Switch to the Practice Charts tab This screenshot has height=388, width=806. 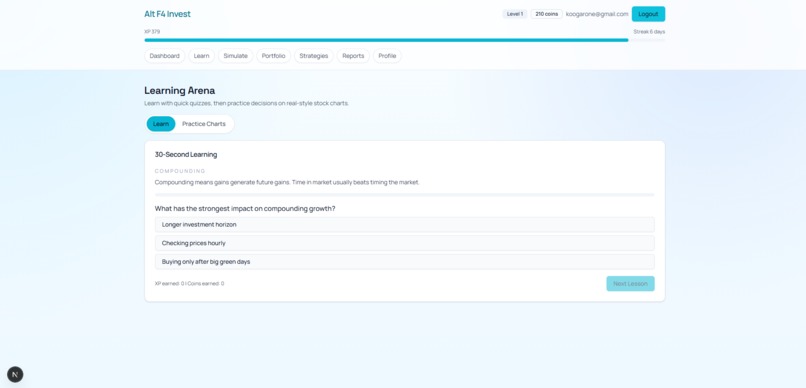pyautogui.click(x=204, y=124)
